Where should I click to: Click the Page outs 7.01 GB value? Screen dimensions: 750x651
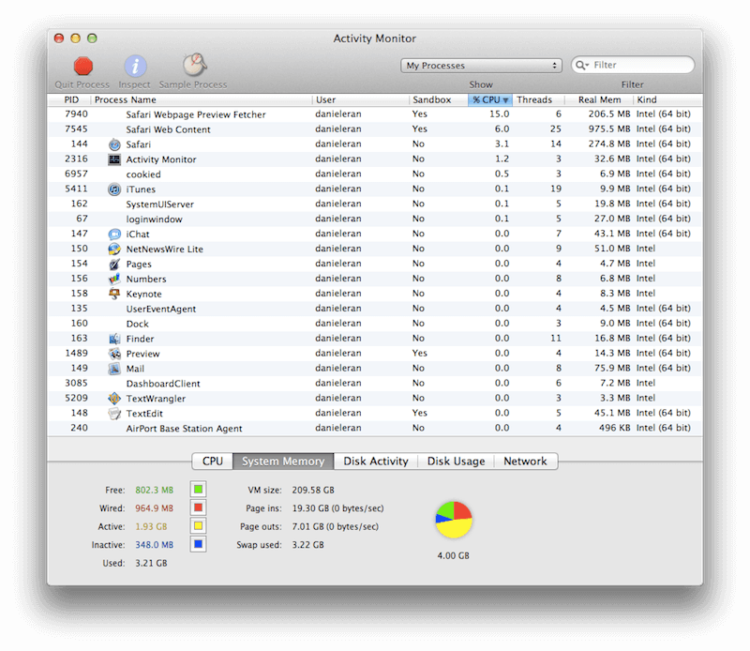click(x=335, y=527)
